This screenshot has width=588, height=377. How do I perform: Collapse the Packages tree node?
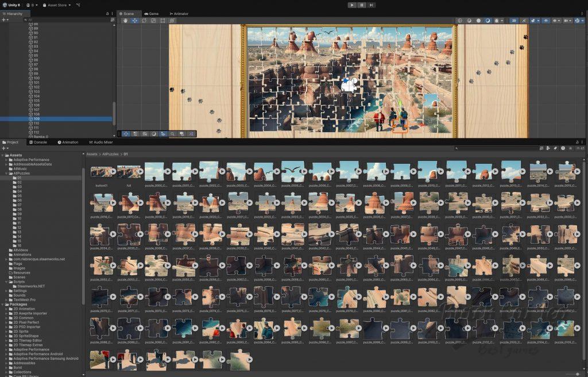[3, 305]
